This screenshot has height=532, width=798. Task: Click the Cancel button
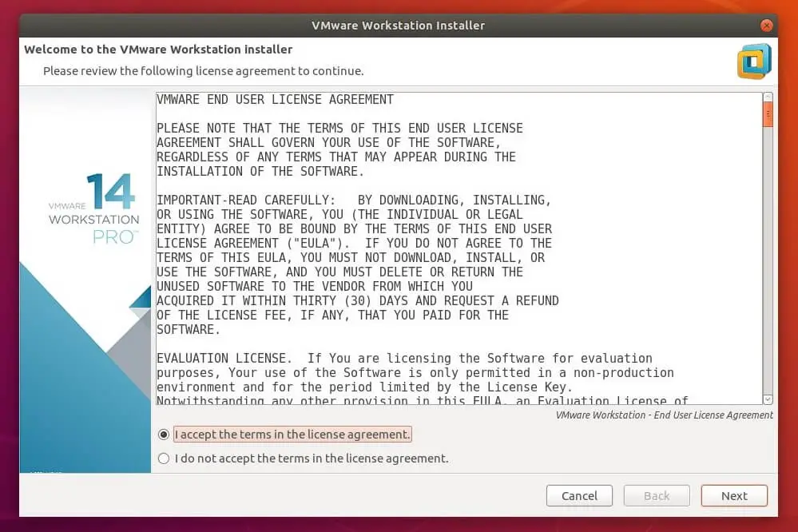tap(579, 495)
